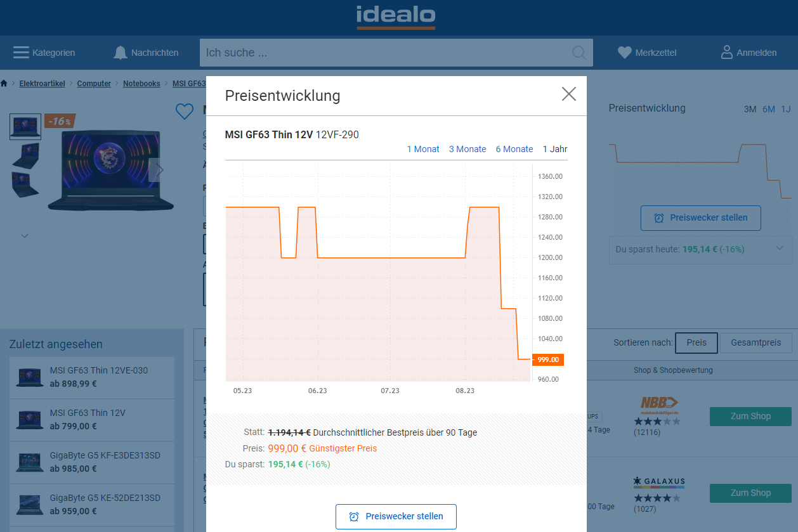Open the Kategorien hamburger menu

[x=21, y=53]
